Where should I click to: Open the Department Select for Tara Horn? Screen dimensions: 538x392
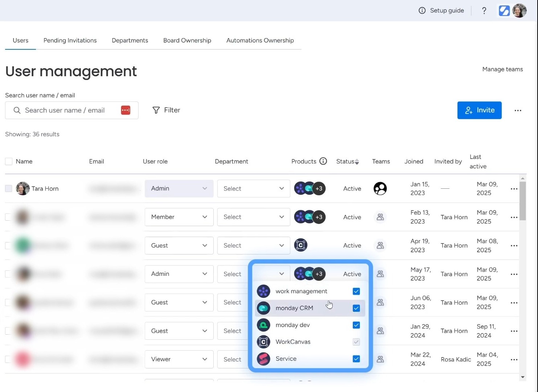pos(254,188)
